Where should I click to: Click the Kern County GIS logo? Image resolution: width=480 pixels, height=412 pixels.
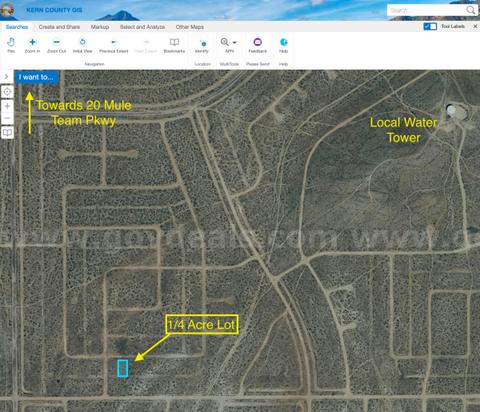(x=7, y=10)
